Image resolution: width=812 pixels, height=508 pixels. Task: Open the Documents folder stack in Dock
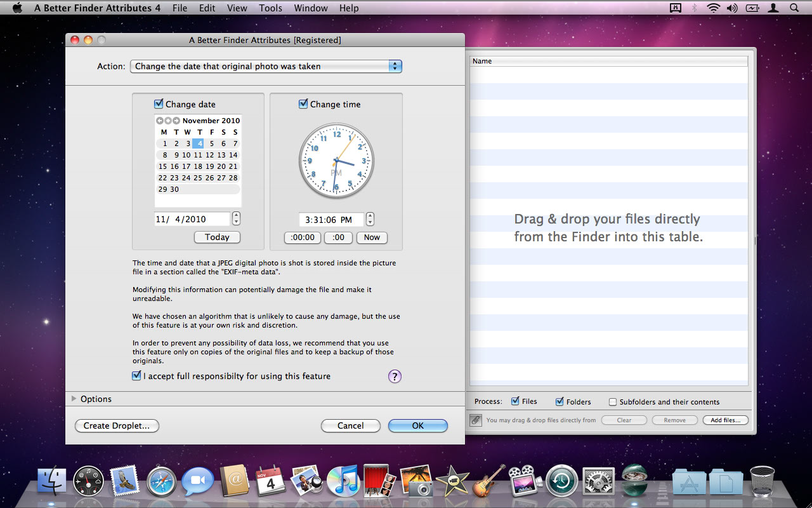point(726,481)
